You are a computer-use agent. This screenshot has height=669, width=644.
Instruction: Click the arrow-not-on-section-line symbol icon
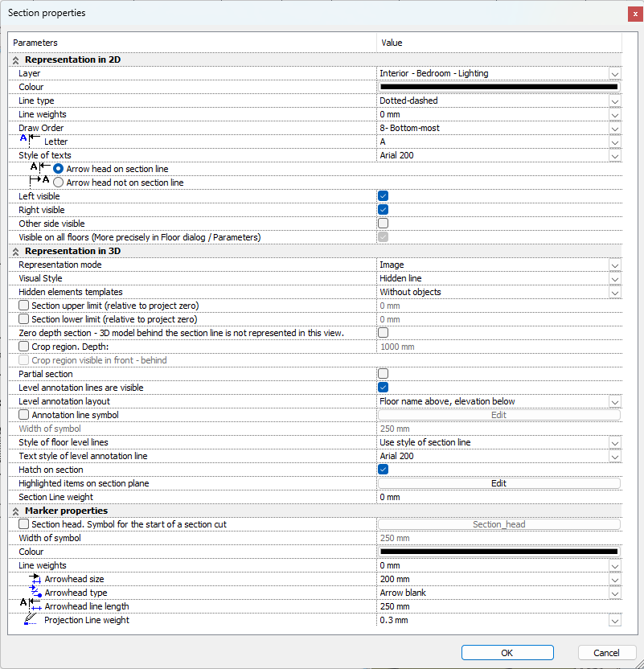click(39, 183)
